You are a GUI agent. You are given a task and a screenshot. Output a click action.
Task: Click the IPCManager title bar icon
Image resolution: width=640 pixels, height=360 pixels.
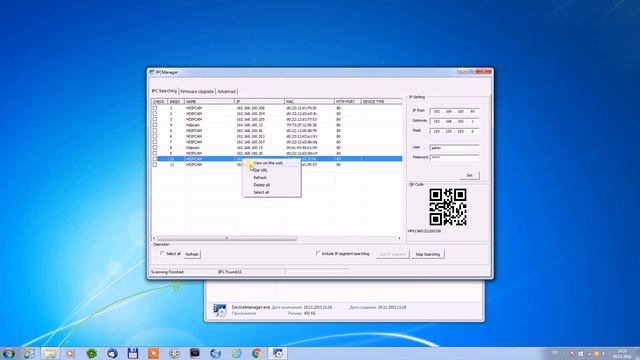(x=152, y=72)
